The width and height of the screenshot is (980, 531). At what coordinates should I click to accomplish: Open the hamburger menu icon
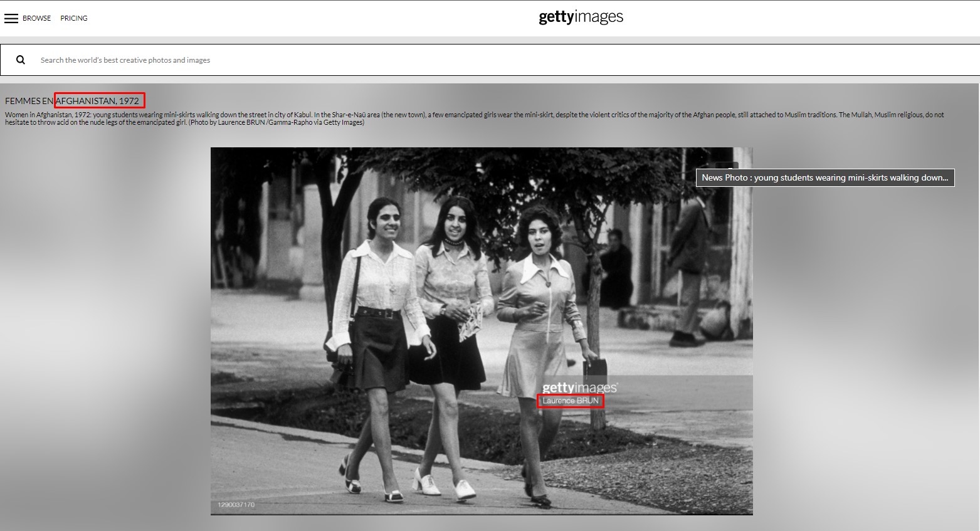click(x=11, y=18)
